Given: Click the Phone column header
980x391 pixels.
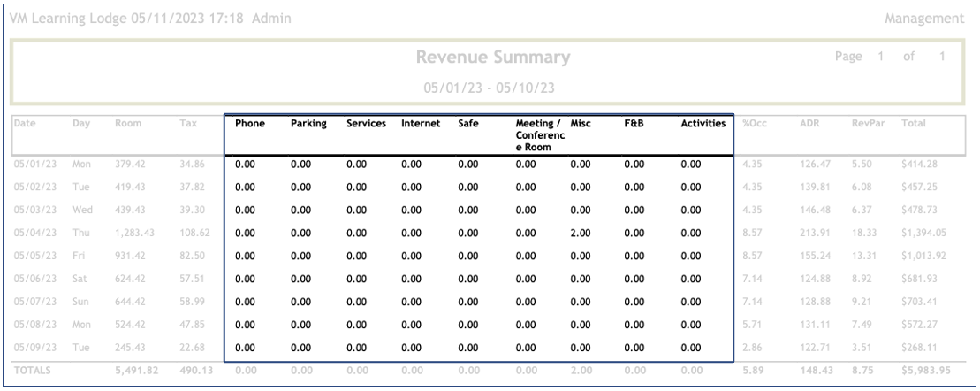Looking at the screenshot, I should (x=250, y=125).
